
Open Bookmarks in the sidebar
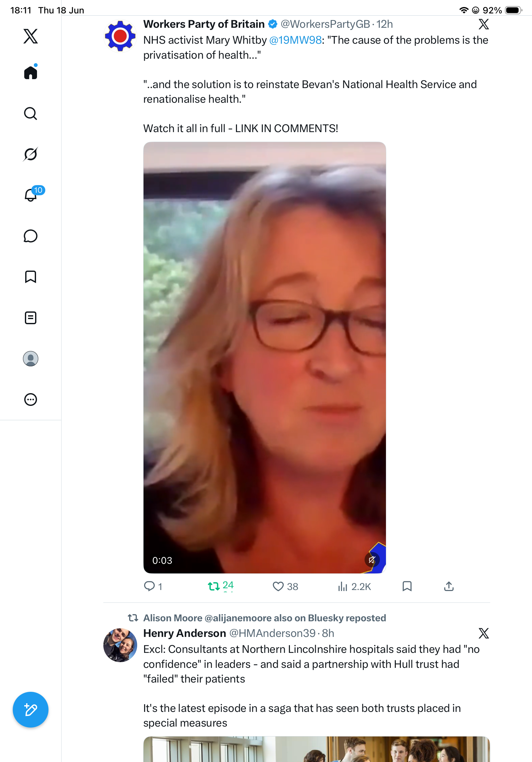(31, 277)
